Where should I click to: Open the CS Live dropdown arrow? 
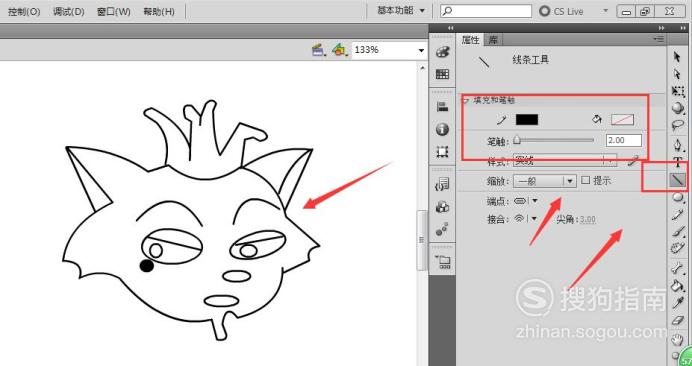[606, 11]
